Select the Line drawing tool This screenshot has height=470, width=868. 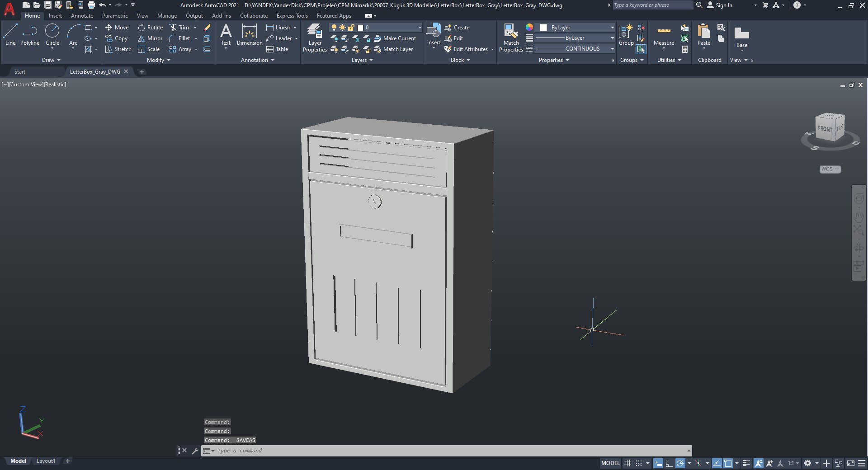tap(10, 35)
